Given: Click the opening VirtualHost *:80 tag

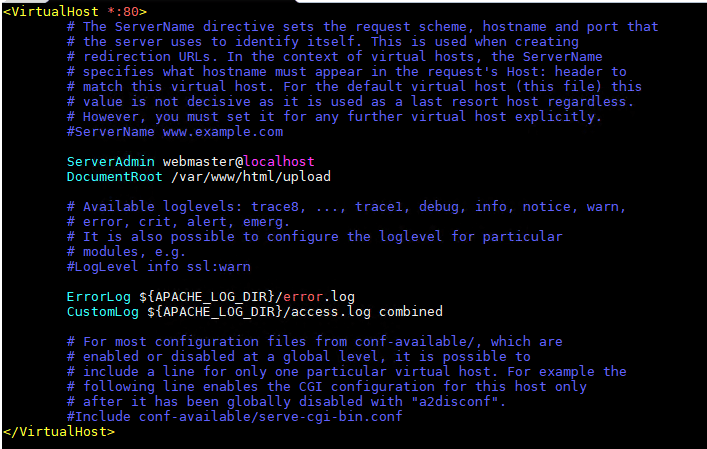Looking at the screenshot, I should (x=75, y=11).
